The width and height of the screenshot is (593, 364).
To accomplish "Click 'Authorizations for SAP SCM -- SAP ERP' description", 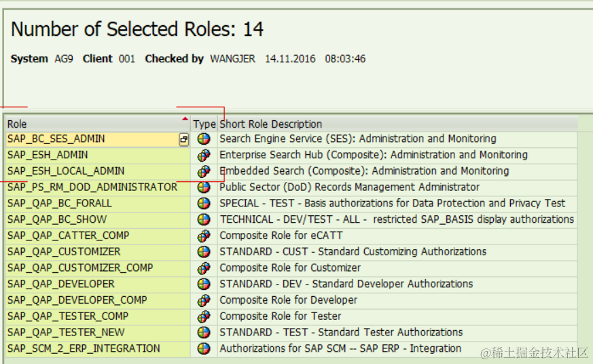I will pyautogui.click(x=340, y=348).
